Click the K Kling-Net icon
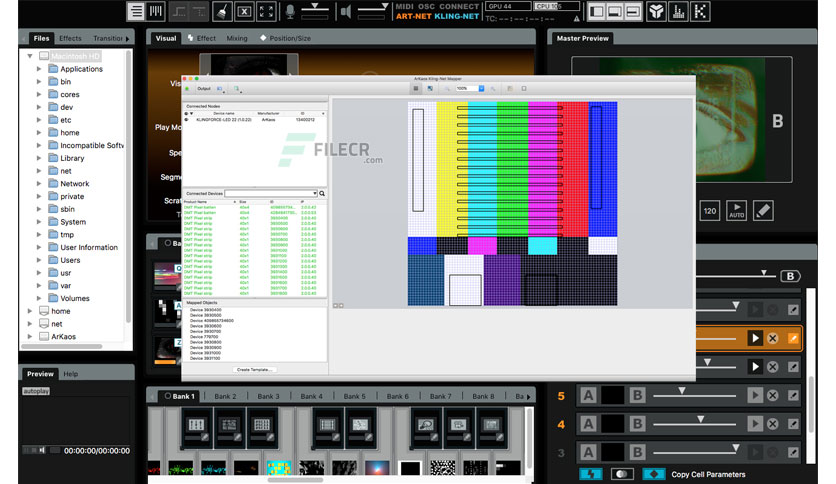The image size is (836, 484). click(700, 11)
